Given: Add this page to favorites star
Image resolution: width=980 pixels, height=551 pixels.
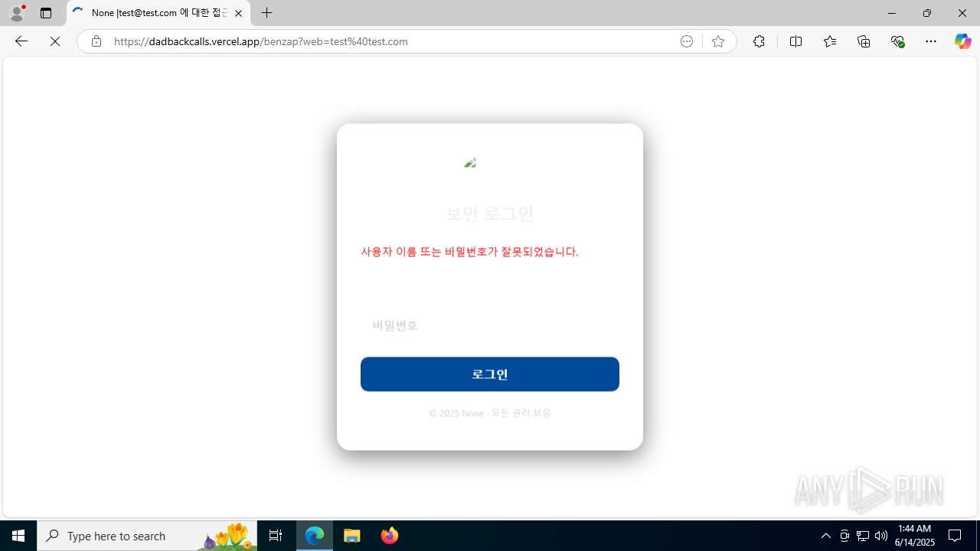Looking at the screenshot, I should 718,41.
